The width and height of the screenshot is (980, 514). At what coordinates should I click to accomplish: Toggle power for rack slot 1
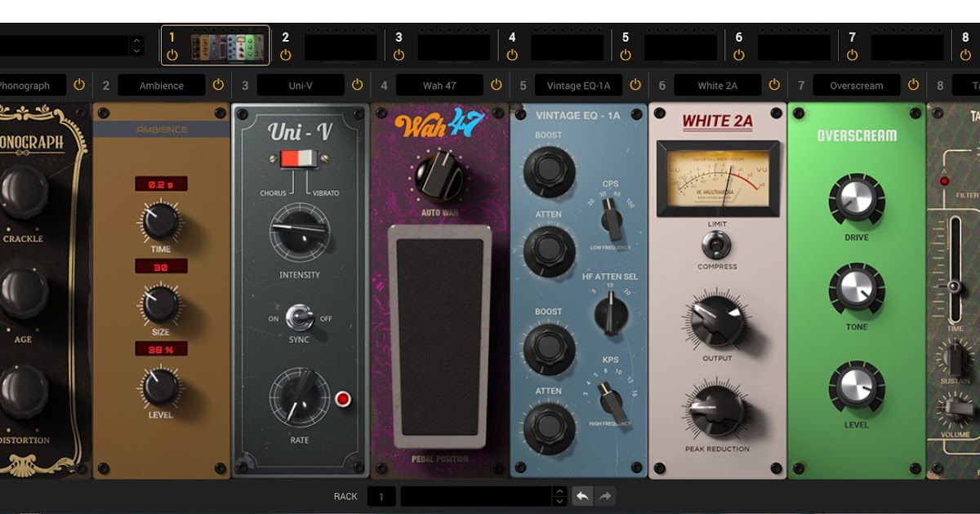pyautogui.click(x=171, y=55)
